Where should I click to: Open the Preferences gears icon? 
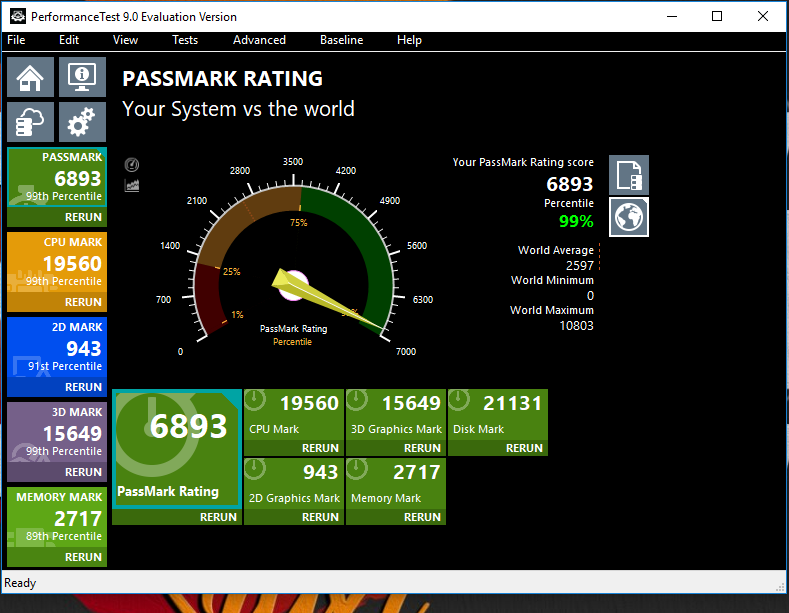tap(82, 122)
